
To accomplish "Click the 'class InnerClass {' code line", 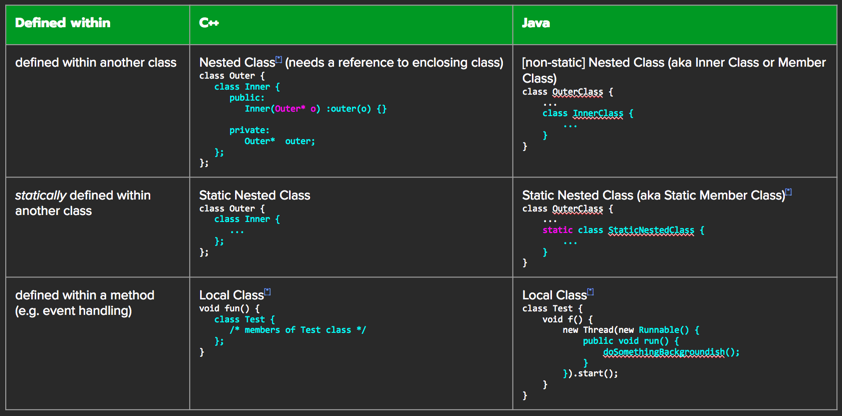I will click(x=588, y=114).
